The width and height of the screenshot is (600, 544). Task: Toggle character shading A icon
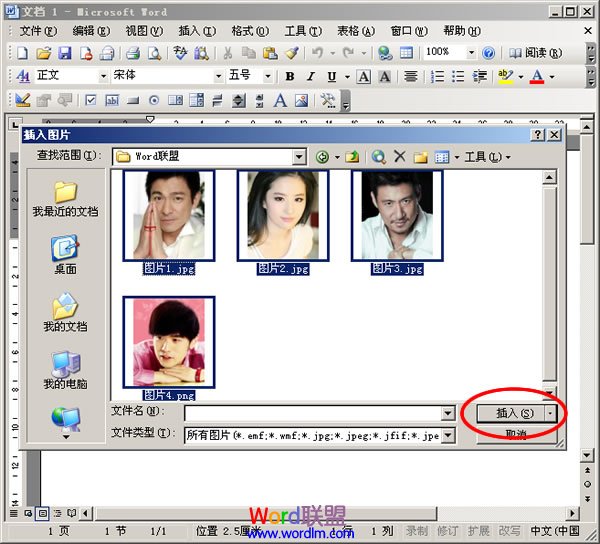point(385,77)
